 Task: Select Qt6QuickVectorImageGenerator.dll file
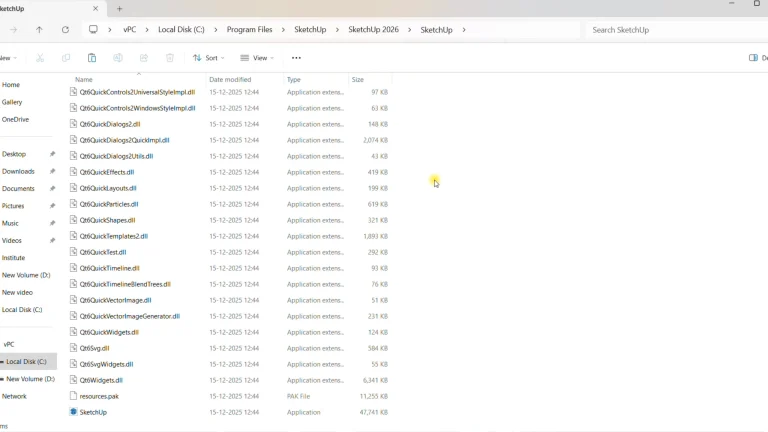pos(130,316)
